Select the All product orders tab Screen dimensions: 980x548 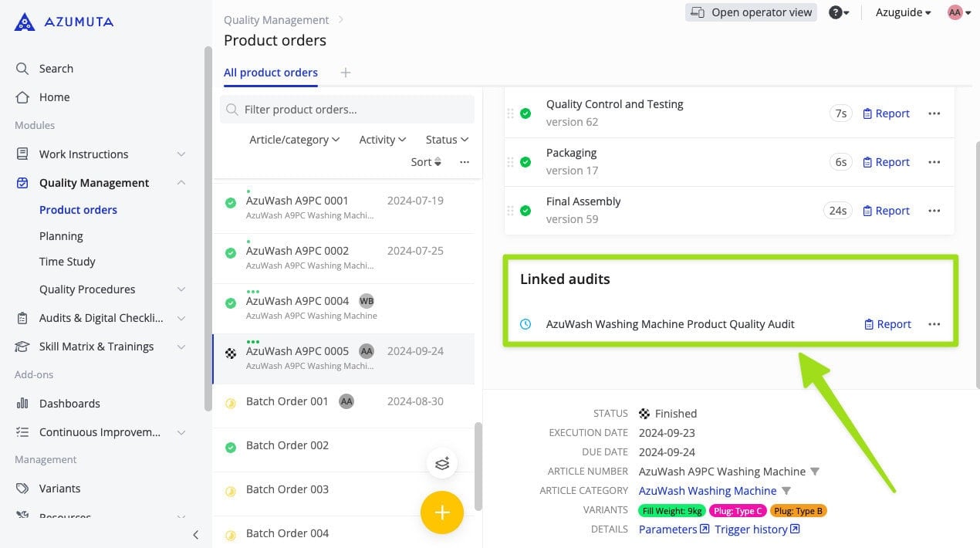(270, 73)
